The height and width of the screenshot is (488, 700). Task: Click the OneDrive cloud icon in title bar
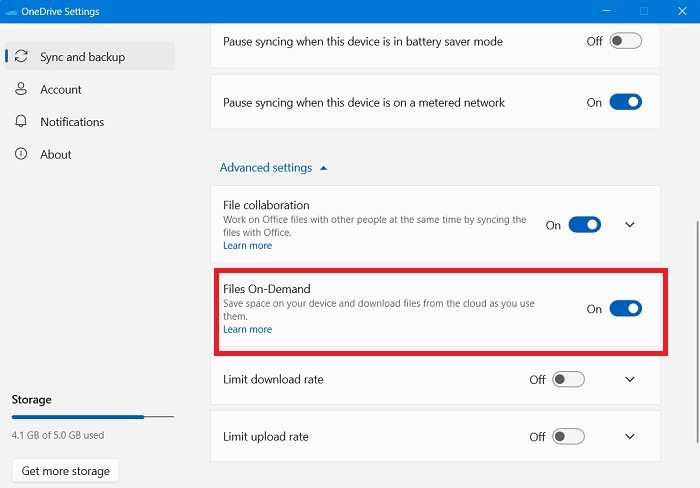[x=11, y=11]
